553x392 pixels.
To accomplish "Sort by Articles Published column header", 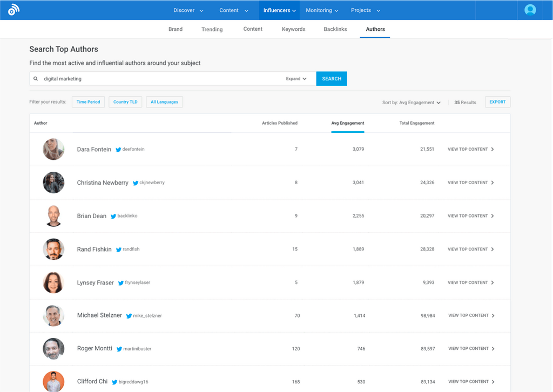I will tap(280, 123).
